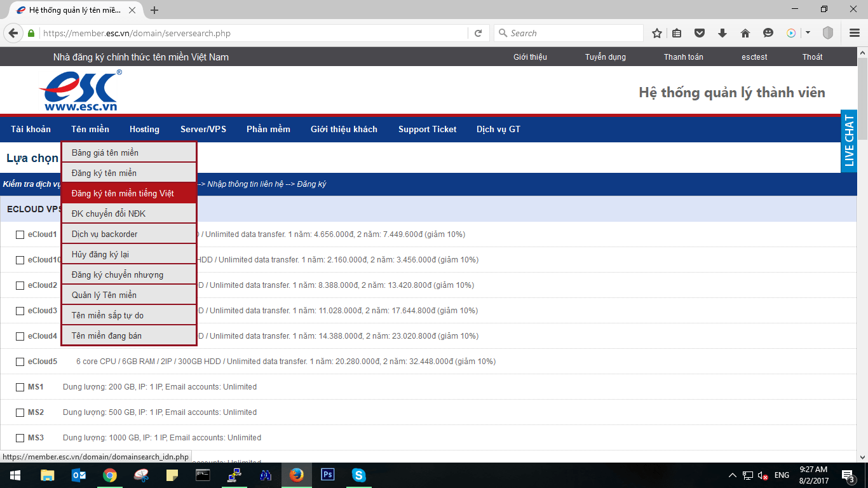The height and width of the screenshot is (488, 868).
Task: Open Skype from the taskbar
Action: [x=359, y=475]
